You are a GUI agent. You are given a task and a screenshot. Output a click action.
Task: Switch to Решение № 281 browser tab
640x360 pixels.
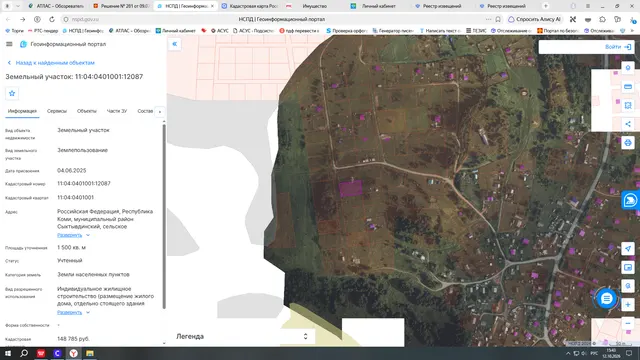[121, 6]
